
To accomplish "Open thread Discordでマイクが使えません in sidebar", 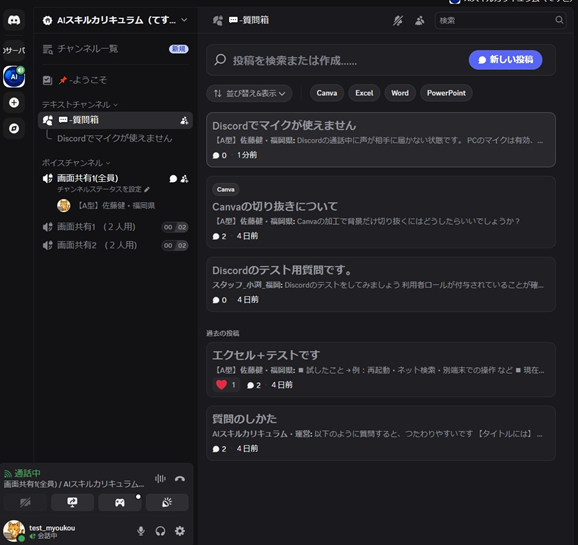I will [x=114, y=138].
